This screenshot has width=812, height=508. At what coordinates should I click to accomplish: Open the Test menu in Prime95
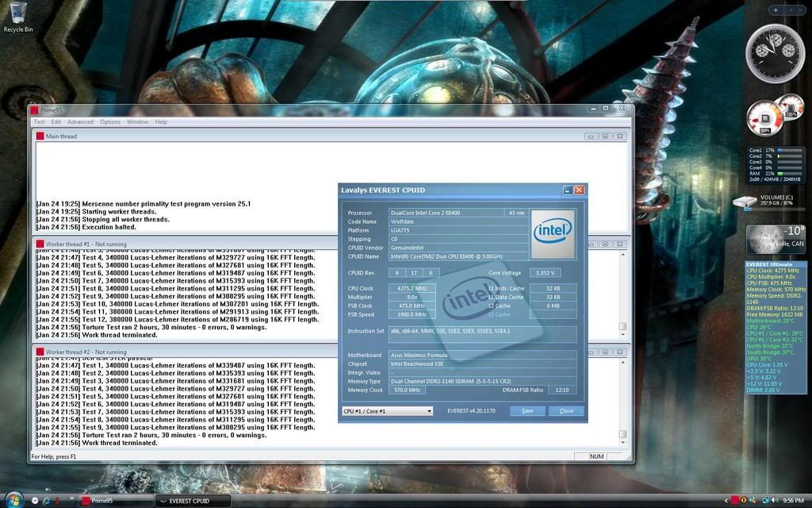40,121
